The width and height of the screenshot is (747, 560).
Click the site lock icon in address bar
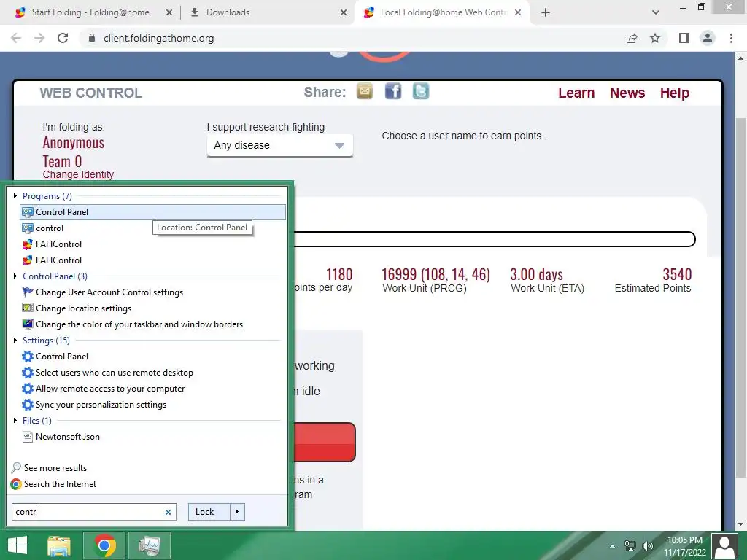(92, 38)
